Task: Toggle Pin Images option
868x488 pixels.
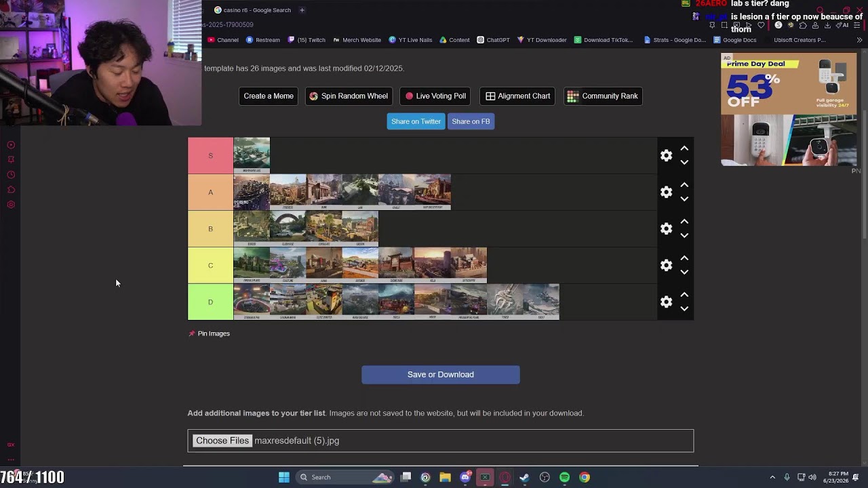Action: click(x=210, y=333)
